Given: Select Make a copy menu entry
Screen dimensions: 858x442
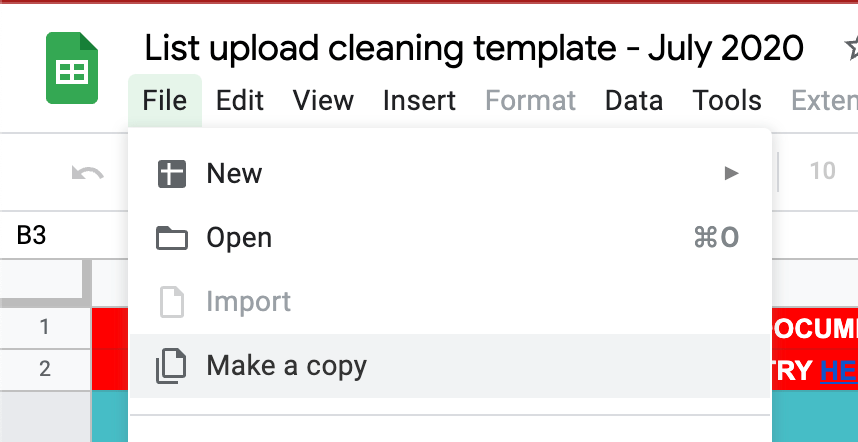Looking at the screenshot, I should [x=287, y=366].
